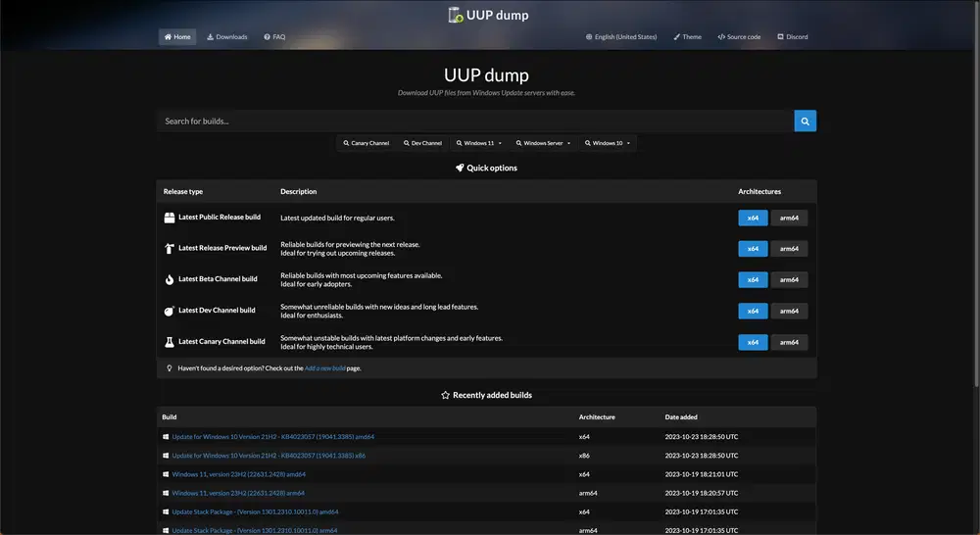Open the Add a new build link
The image size is (980, 535).
click(x=324, y=368)
